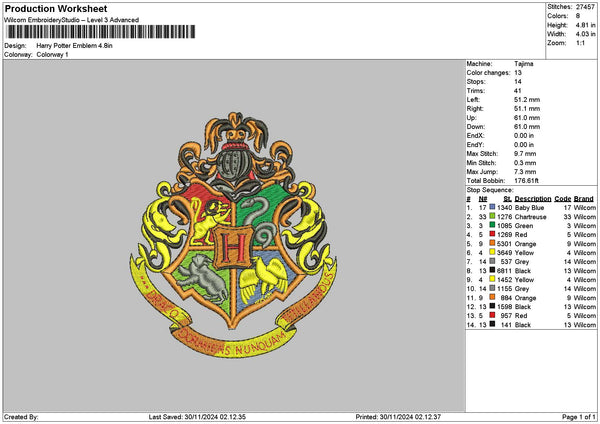
Task: Click the Up value 61.0 mm
Action: coord(527,117)
